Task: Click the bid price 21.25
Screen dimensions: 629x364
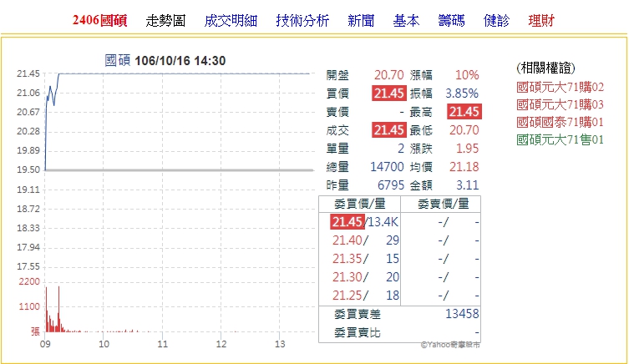Action: click(x=347, y=296)
